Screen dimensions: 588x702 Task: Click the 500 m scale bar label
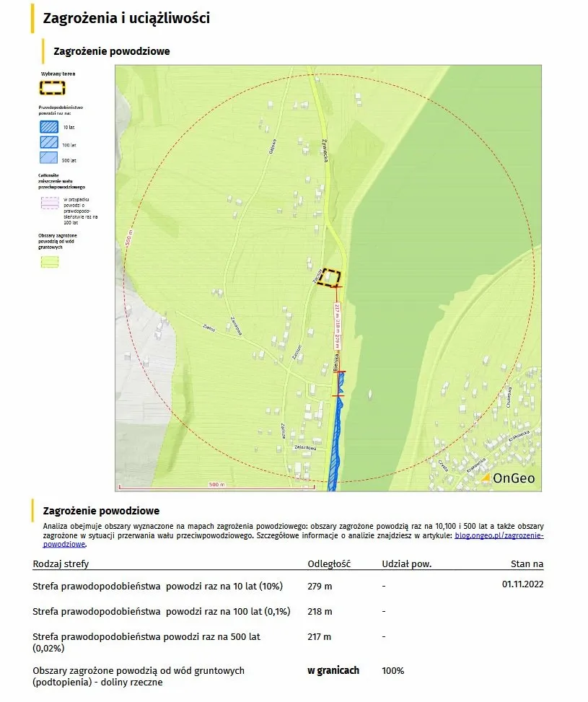point(216,484)
